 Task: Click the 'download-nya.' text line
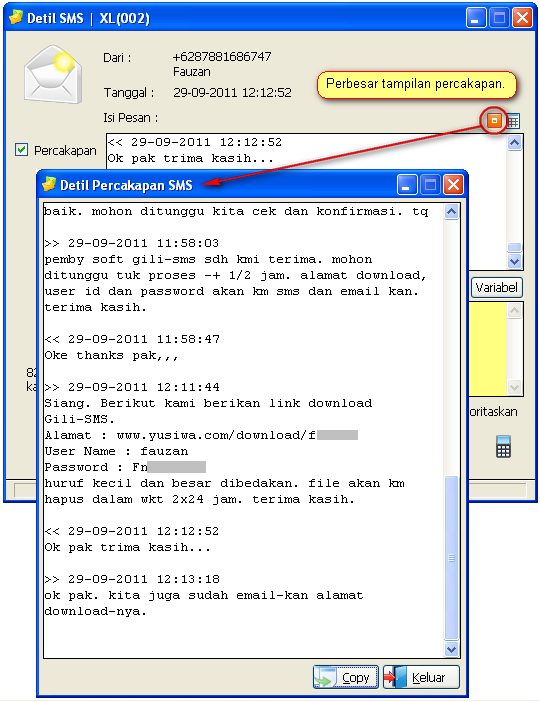click(95, 612)
